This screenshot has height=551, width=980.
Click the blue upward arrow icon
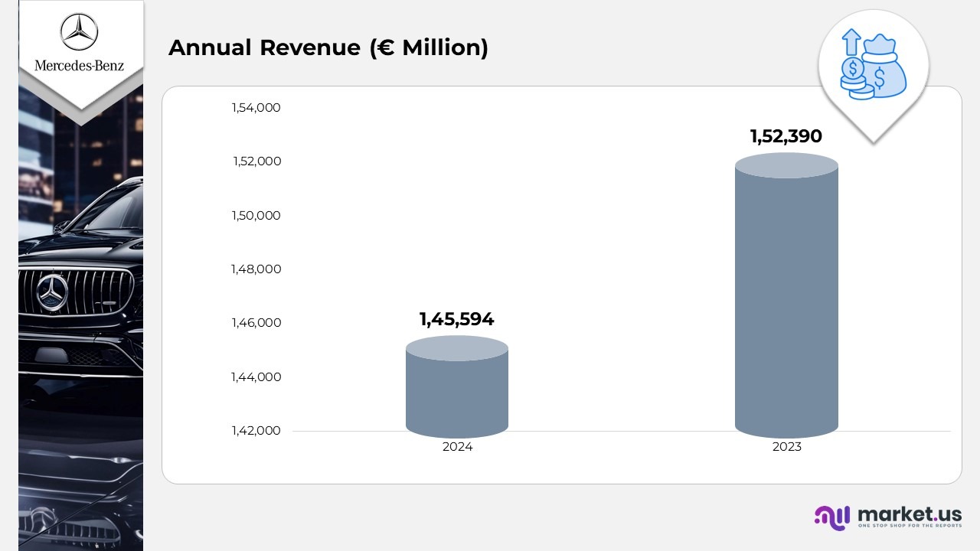[851, 42]
